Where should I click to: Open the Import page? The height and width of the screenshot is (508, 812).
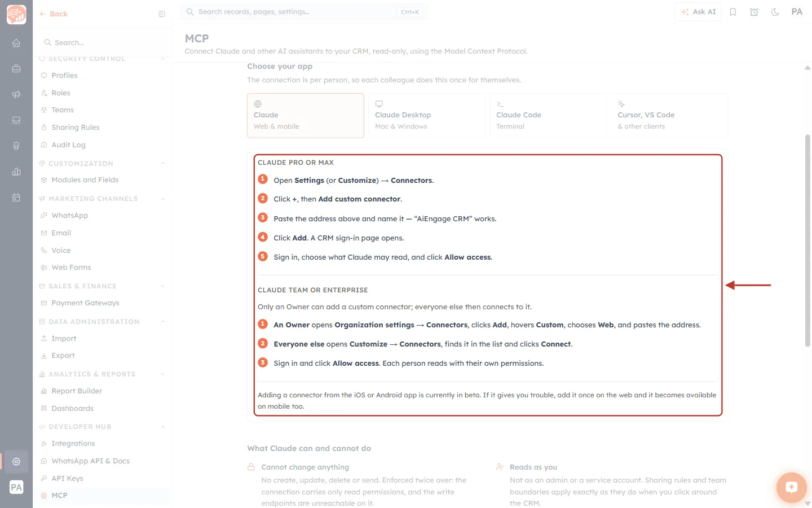tap(104, 339)
